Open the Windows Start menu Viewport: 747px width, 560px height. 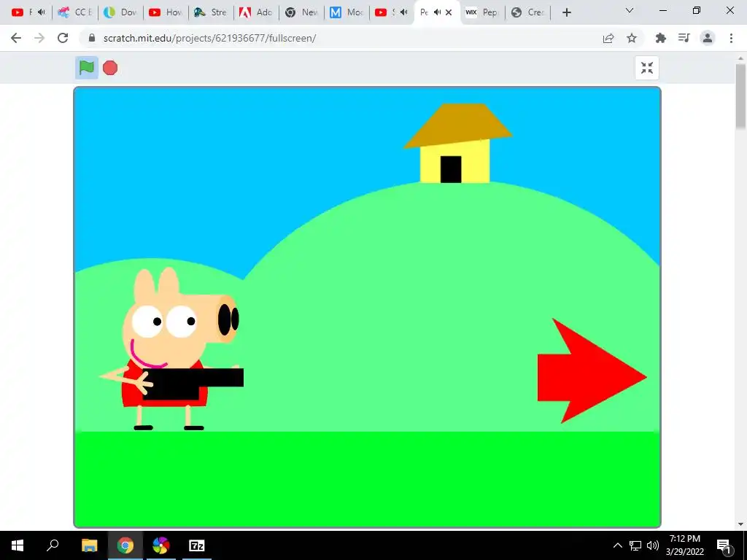click(18, 545)
